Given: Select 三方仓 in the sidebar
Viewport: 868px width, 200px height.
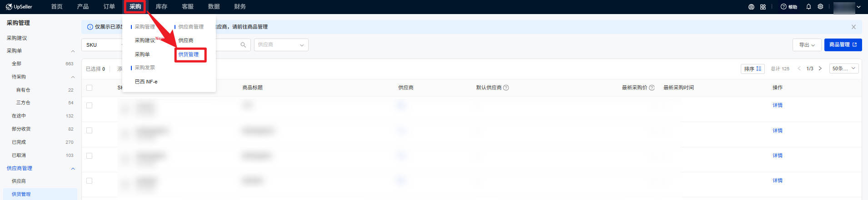Looking at the screenshot, I should coord(23,103).
